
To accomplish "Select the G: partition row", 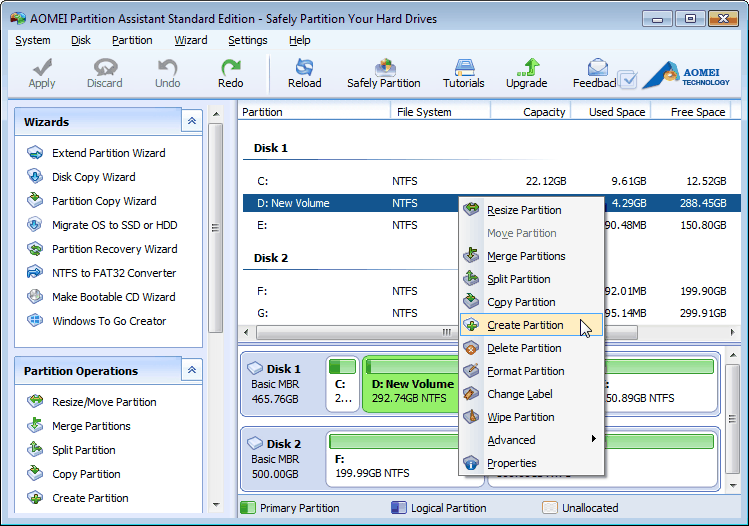I will [351, 313].
